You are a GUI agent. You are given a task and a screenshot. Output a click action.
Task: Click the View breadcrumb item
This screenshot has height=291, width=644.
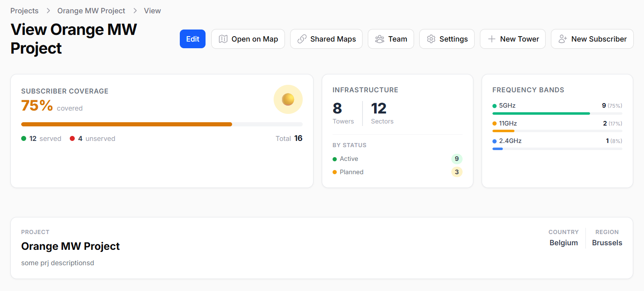tap(152, 11)
